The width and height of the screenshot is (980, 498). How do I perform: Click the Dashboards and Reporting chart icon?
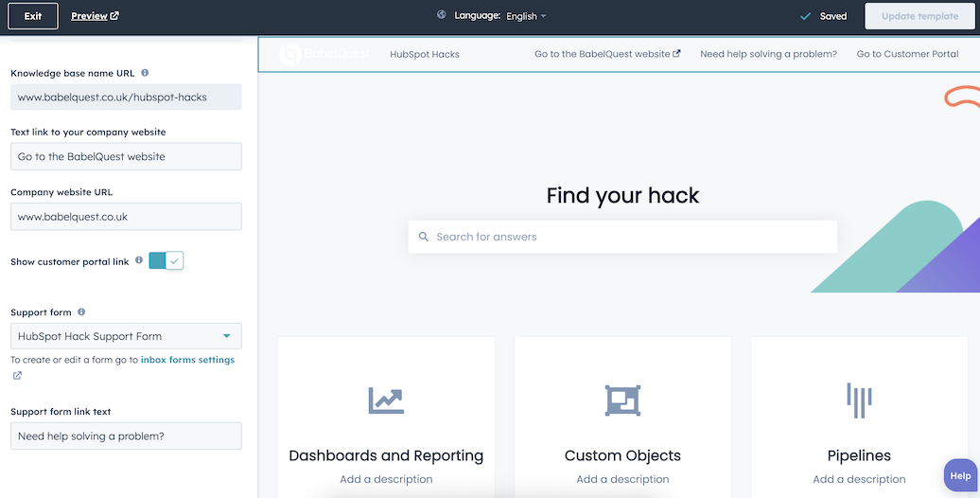pyautogui.click(x=386, y=400)
